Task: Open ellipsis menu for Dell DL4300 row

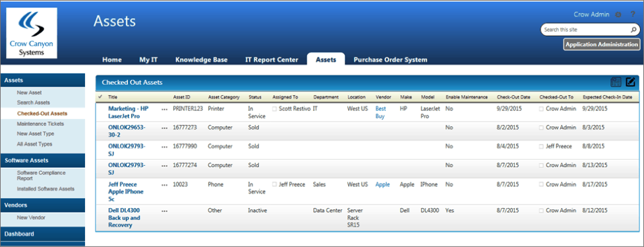Action: point(165,211)
